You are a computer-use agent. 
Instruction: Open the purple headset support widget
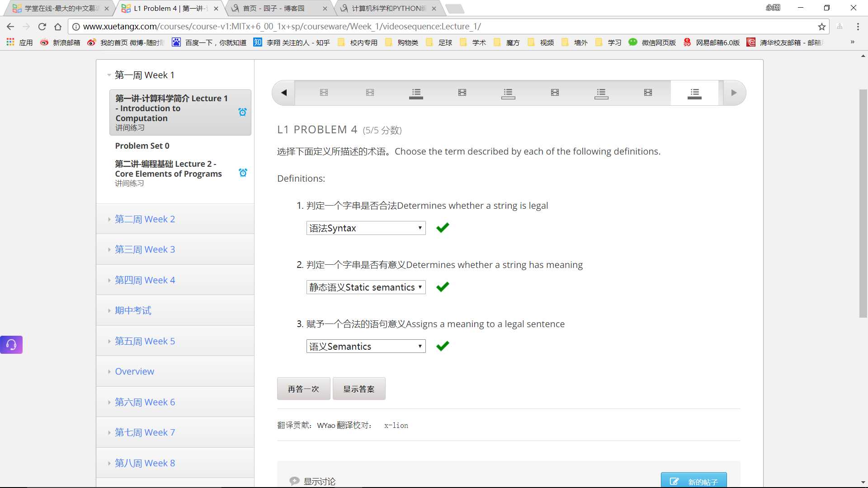pos(11,345)
